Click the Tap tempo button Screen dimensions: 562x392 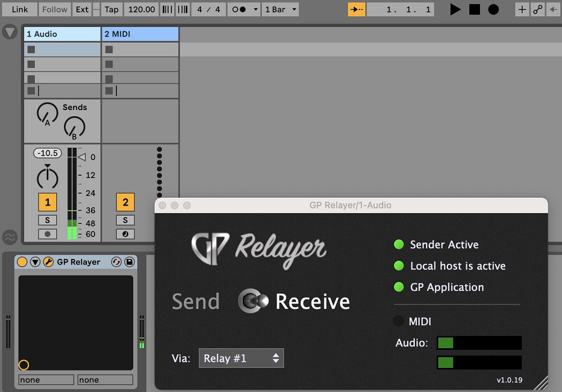click(111, 10)
